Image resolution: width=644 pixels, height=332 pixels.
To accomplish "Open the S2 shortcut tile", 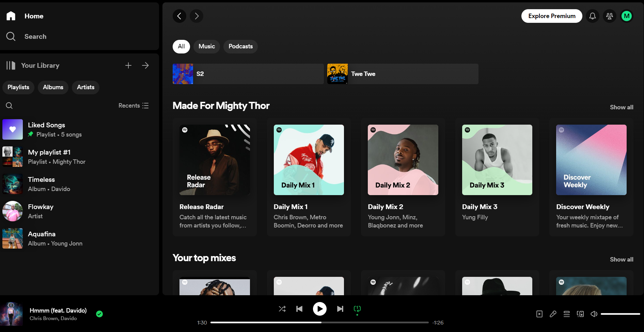I will [x=248, y=74].
